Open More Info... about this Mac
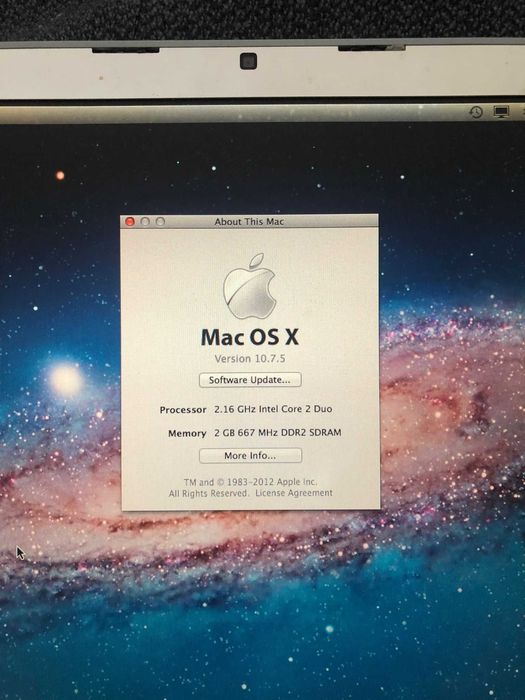Image resolution: width=525 pixels, height=700 pixels. click(x=250, y=456)
